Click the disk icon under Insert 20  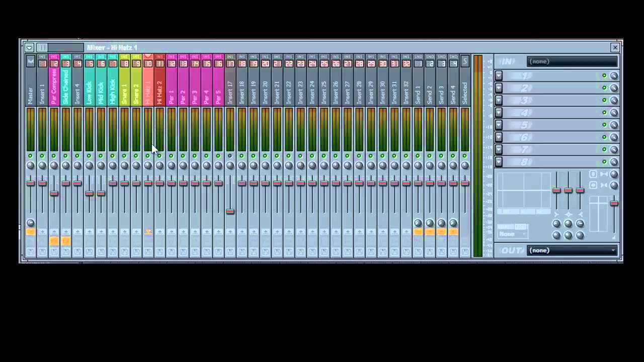[265, 251]
